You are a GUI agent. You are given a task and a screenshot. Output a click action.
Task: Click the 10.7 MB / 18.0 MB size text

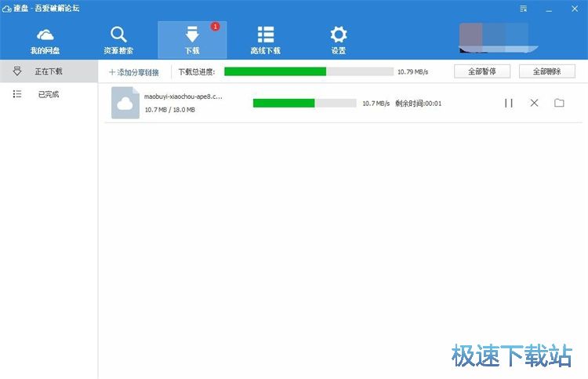170,110
